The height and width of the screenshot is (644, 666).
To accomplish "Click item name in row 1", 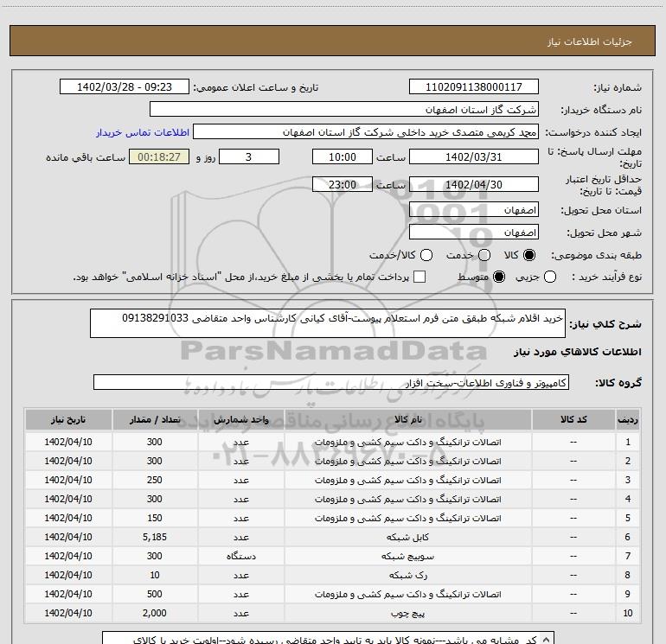I will pyautogui.click(x=407, y=442).
